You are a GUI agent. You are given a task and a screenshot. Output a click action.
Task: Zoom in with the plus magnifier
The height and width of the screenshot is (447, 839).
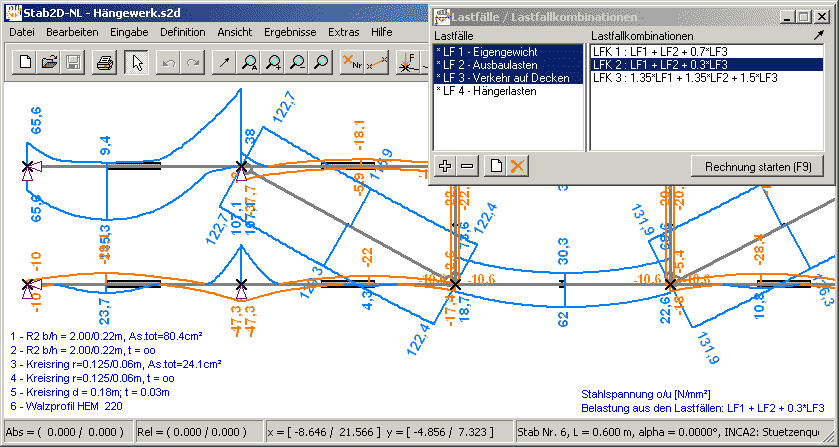(273, 63)
